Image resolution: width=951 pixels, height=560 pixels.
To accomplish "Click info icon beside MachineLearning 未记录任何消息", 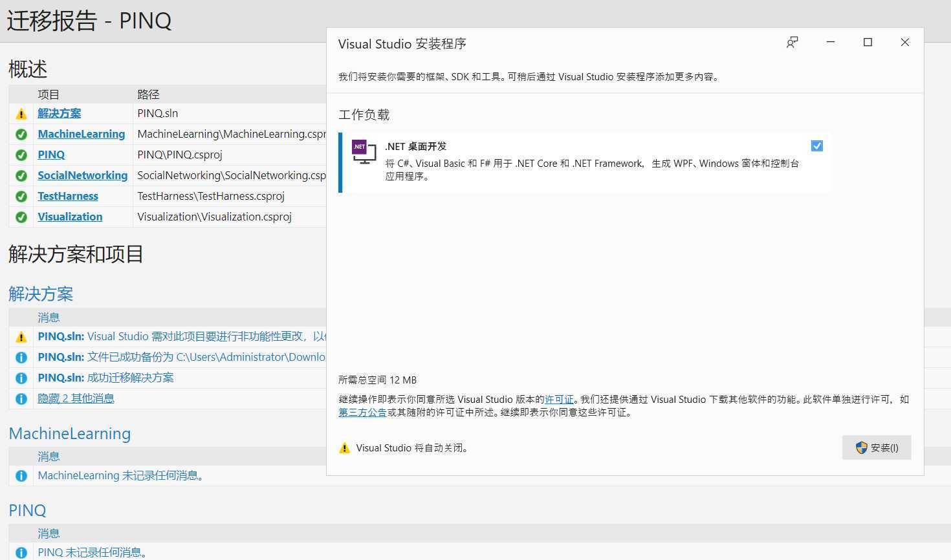I will pos(21,476).
